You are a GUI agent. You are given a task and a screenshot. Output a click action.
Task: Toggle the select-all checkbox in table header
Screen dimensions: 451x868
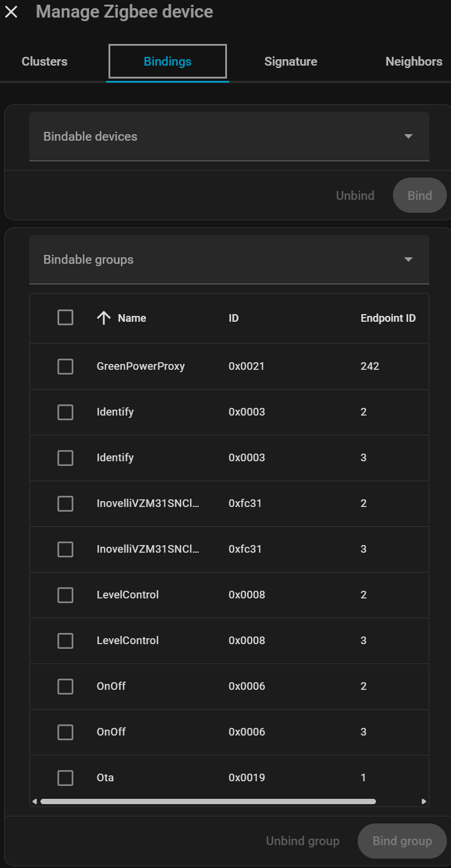pyautogui.click(x=65, y=318)
